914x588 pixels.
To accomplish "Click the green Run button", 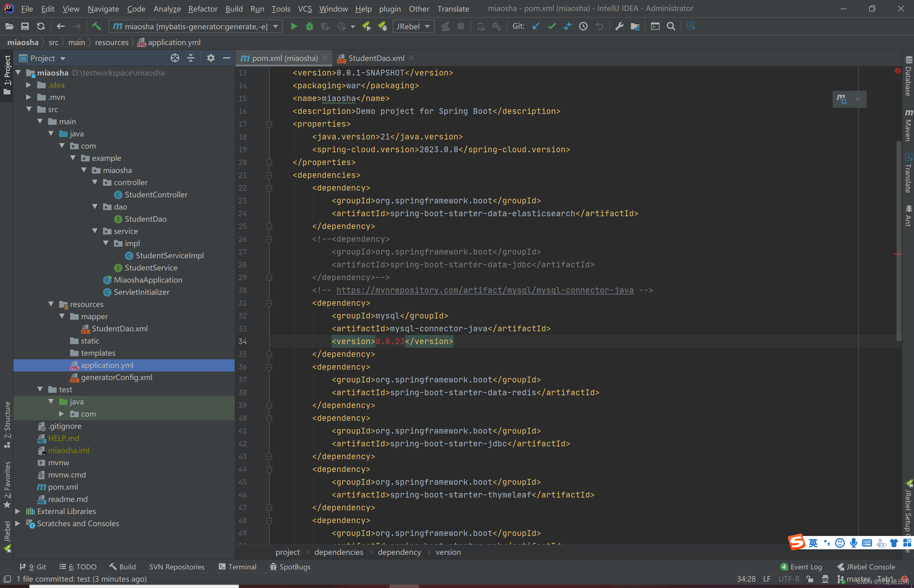I will tap(293, 26).
